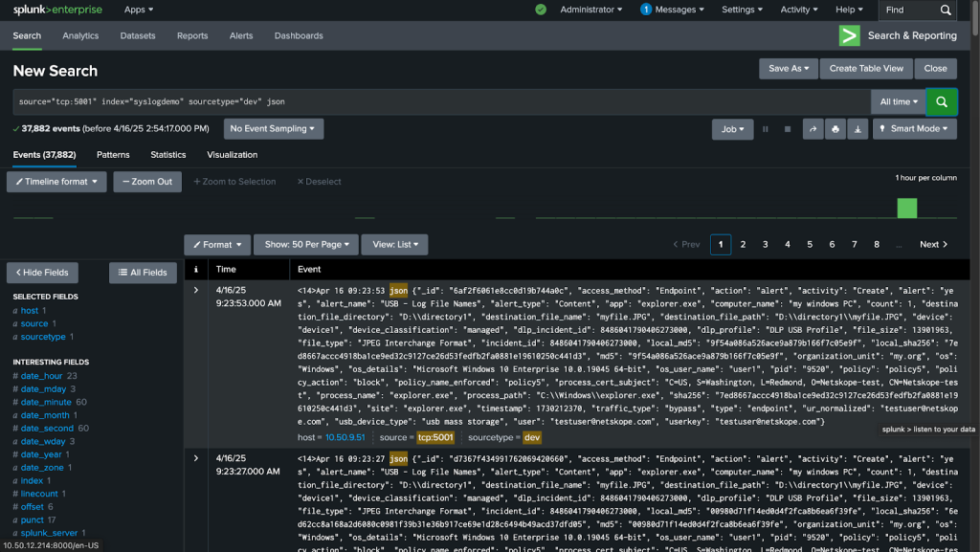
Task: Export results with download icon
Action: 857,129
